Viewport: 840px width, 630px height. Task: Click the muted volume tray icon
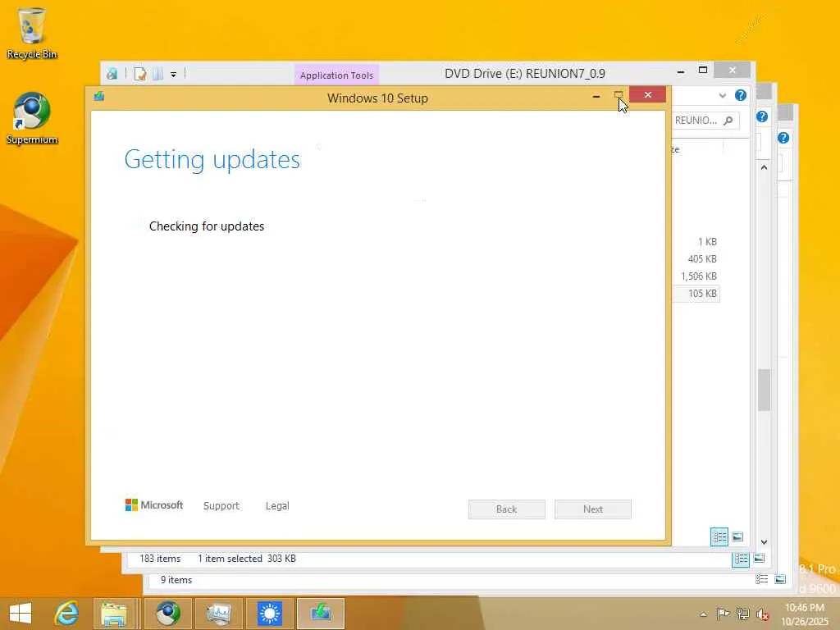(762, 614)
